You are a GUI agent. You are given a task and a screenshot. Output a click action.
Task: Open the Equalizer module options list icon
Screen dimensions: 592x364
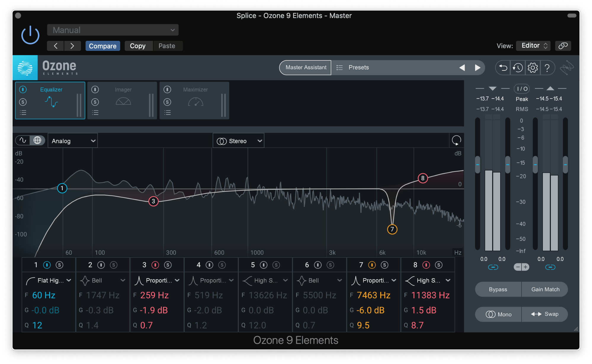[23, 112]
